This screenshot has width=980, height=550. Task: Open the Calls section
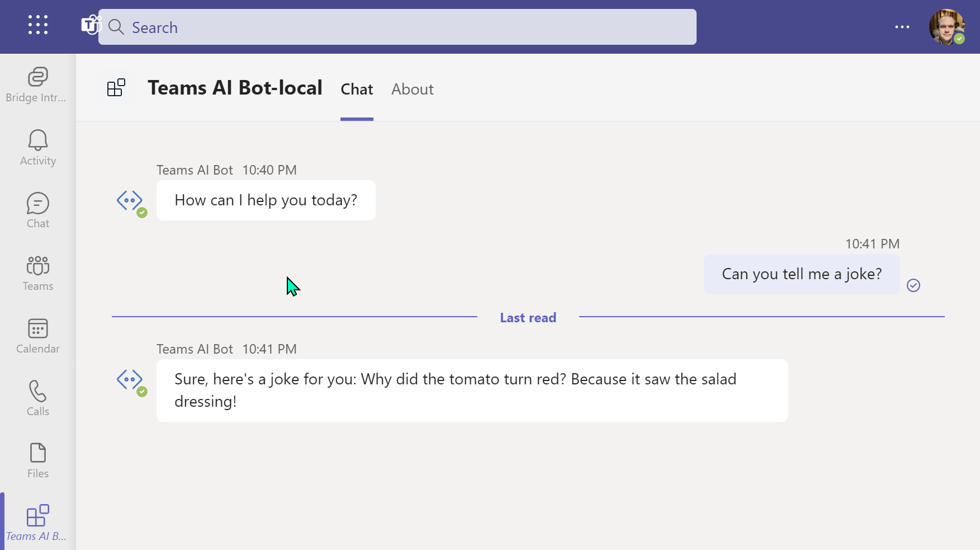37,398
